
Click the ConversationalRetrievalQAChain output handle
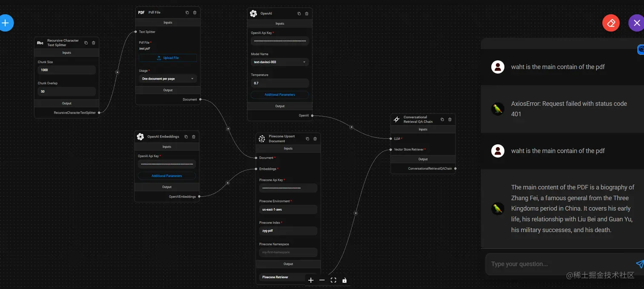click(x=455, y=169)
